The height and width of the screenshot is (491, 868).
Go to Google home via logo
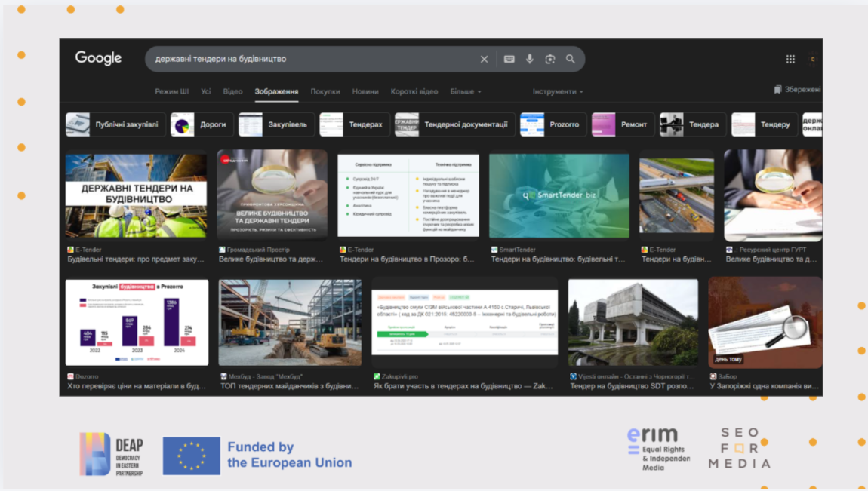pos(98,58)
